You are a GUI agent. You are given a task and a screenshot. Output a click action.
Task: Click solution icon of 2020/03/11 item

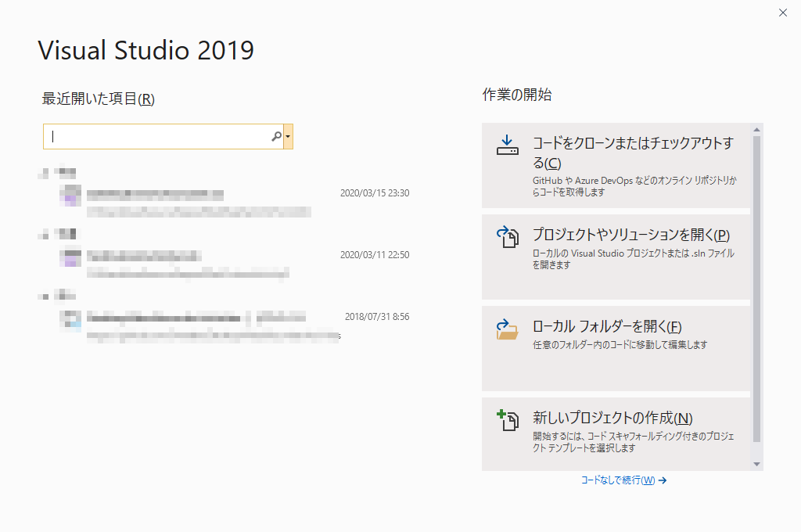click(x=70, y=257)
